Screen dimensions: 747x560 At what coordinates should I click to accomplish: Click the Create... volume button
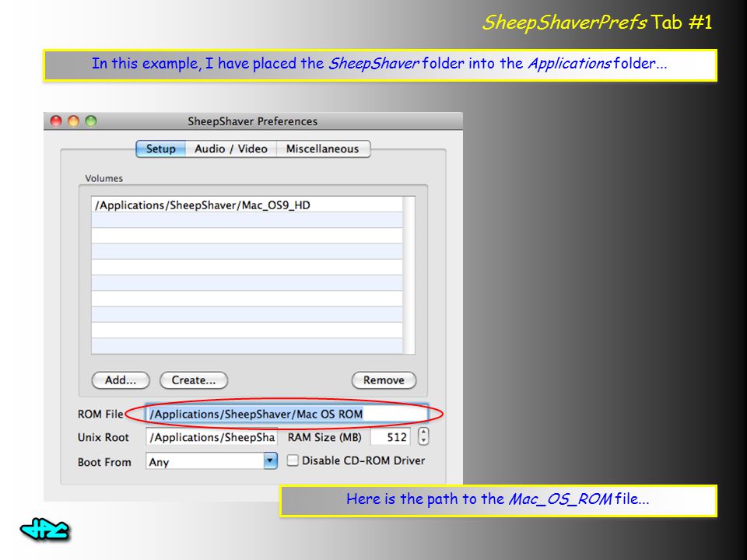point(194,380)
